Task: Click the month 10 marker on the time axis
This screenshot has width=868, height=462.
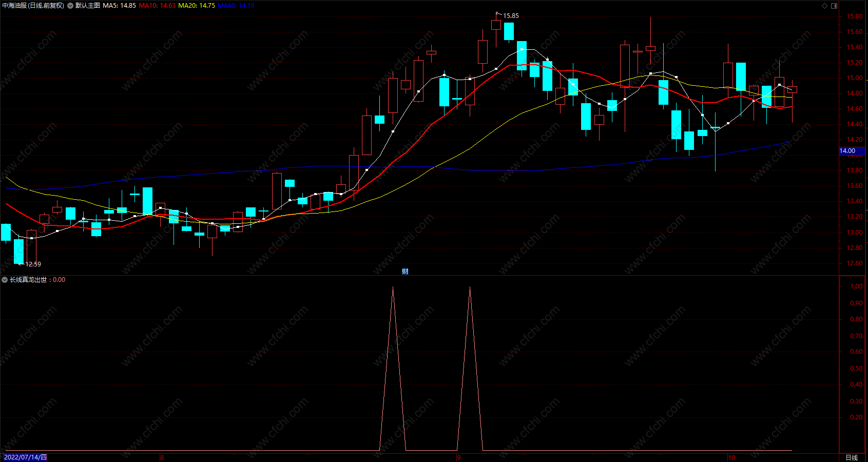Action: click(731, 457)
